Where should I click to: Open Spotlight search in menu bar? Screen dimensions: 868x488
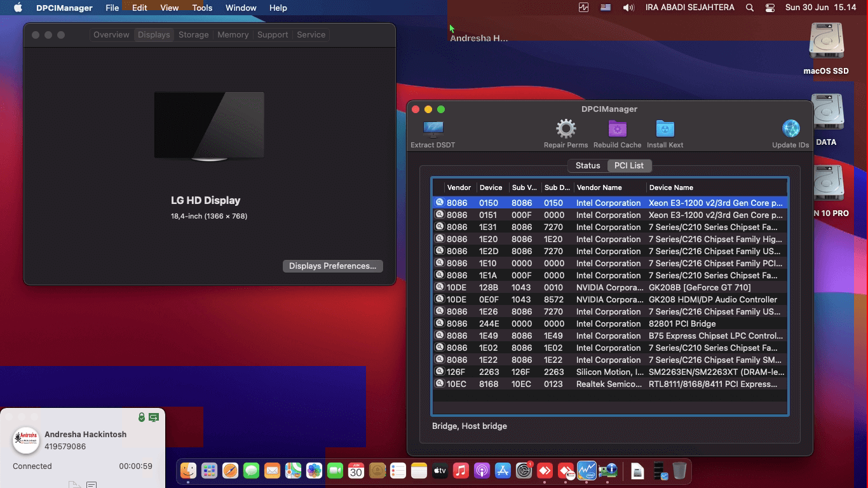pyautogui.click(x=750, y=8)
